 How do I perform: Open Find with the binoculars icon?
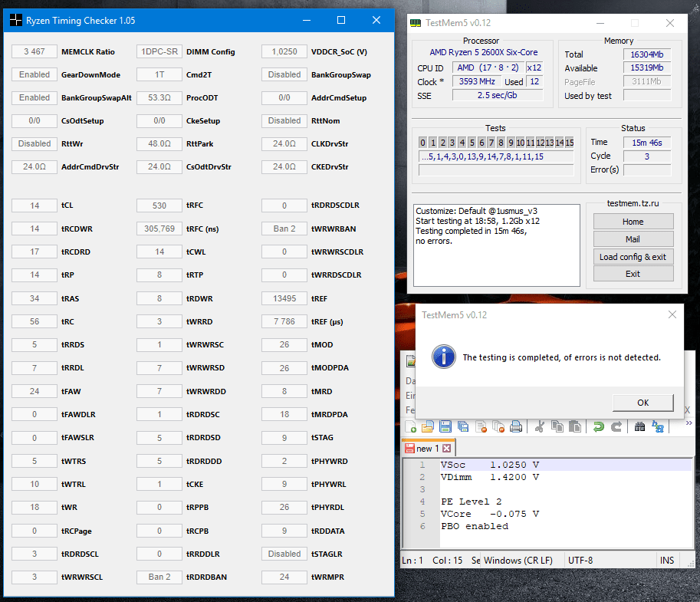(x=639, y=427)
